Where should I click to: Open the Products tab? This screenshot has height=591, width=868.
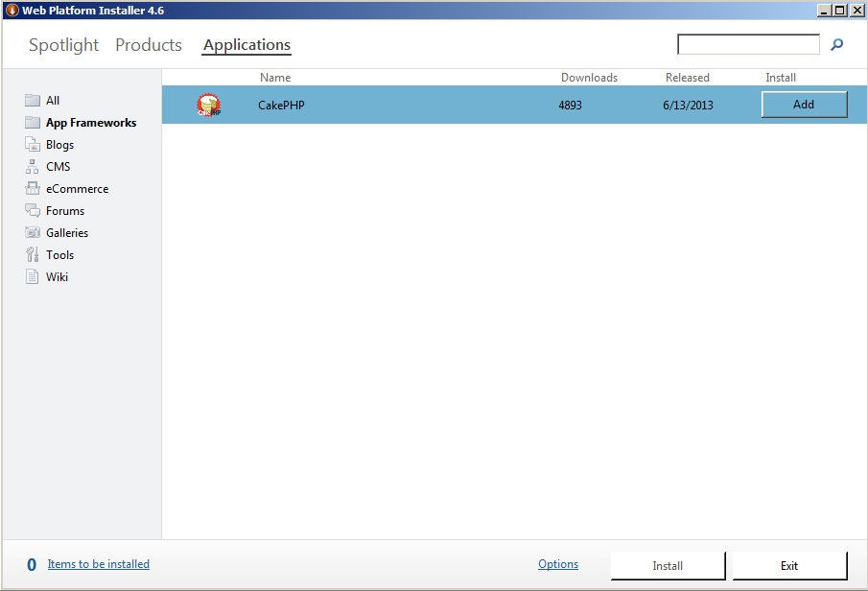click(x=149, y=45)
